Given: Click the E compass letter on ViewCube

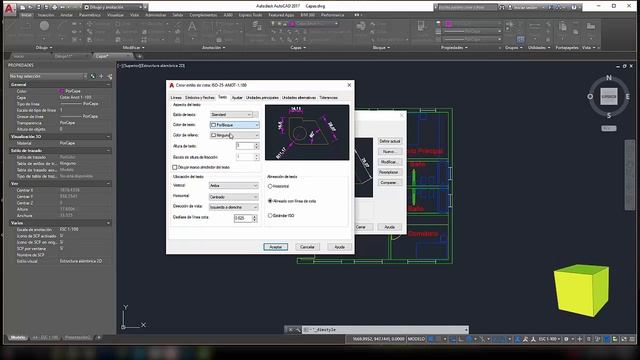Looking at the screenshot, I should (627, 97).
